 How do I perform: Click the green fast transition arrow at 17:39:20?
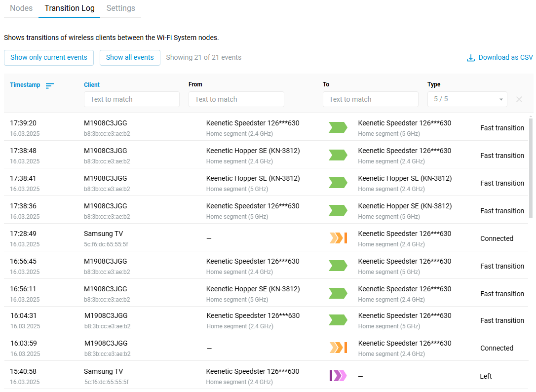click(x=338, y=128)
